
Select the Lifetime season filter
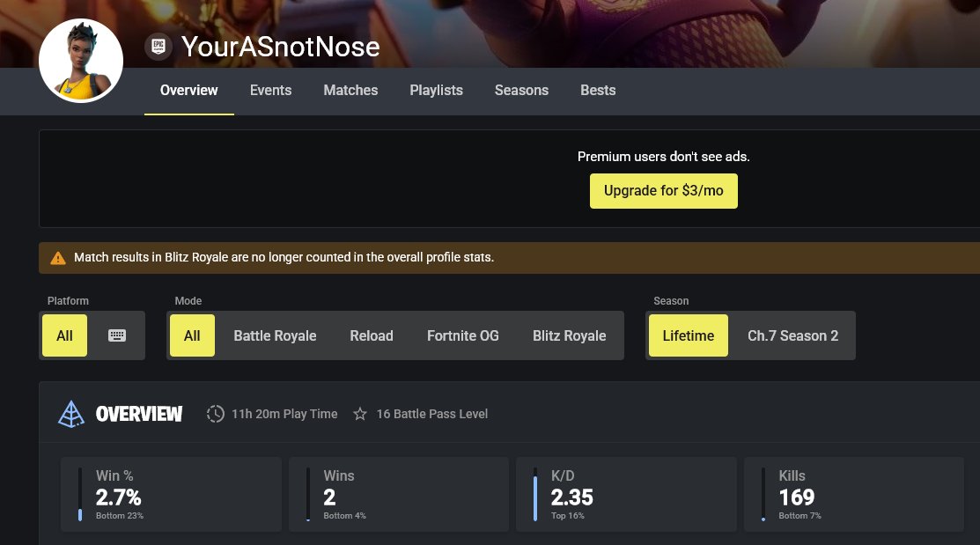coord(689,335)
